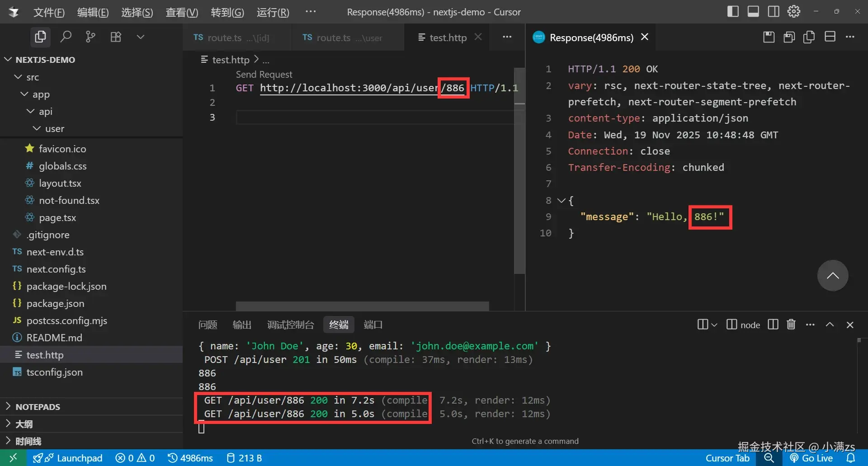Open the Search view icon

point(66,37)
